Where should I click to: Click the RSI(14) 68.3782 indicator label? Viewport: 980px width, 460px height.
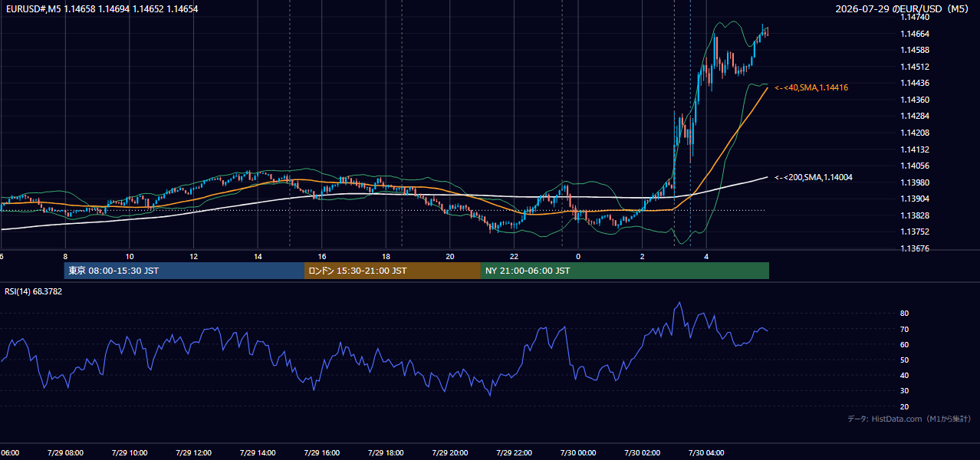tap(34, 291)
